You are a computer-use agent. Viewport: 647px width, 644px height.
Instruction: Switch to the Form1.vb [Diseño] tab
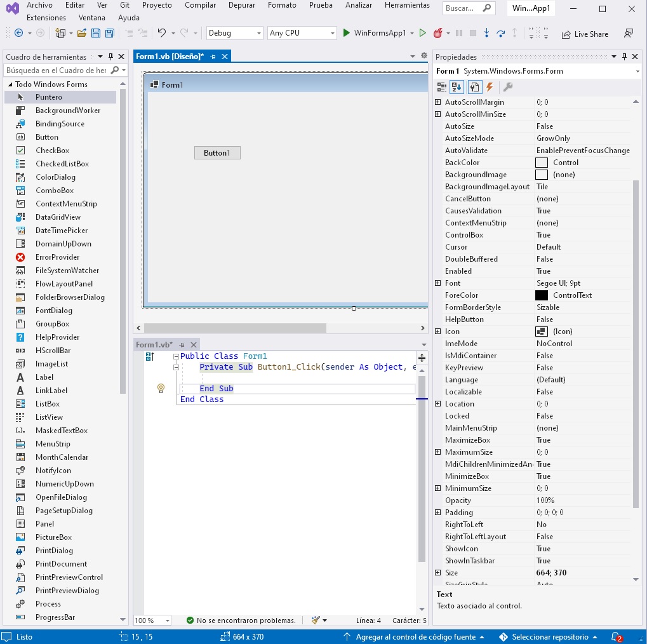[170, 57]
